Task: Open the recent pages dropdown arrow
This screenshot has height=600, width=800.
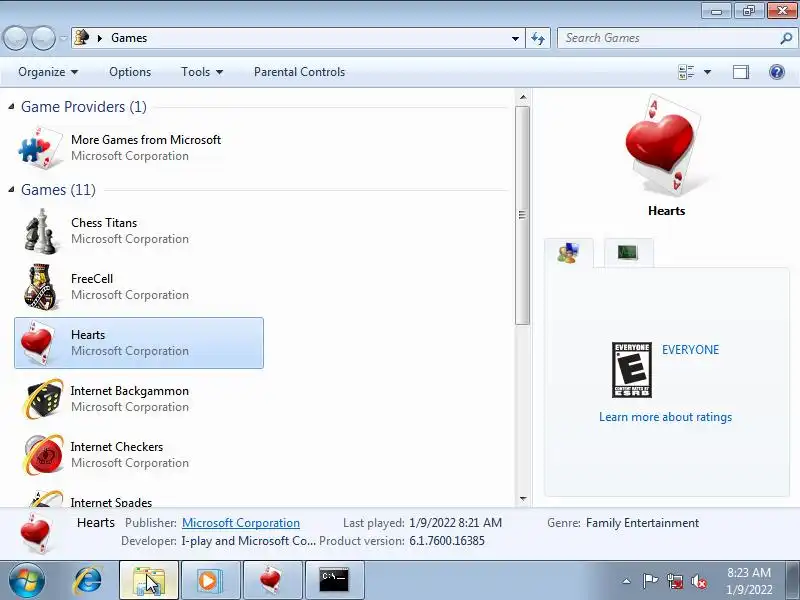Action: (x=63, y=38)
